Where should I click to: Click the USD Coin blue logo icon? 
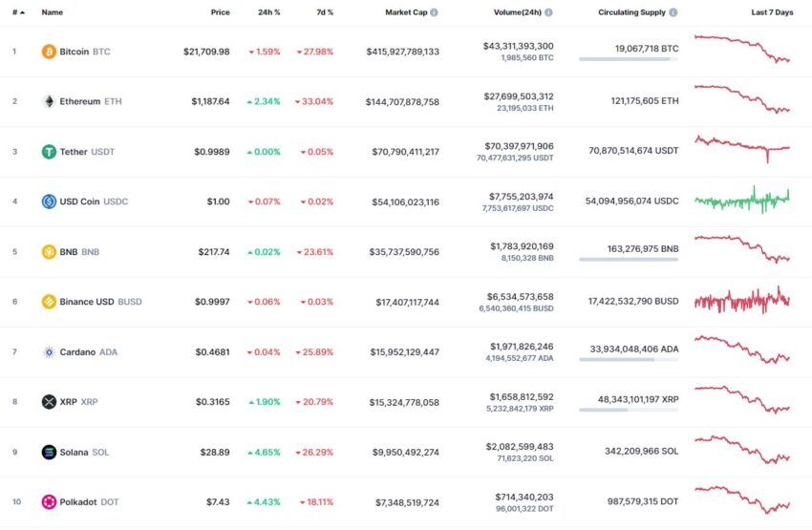[x=49, y=201]
